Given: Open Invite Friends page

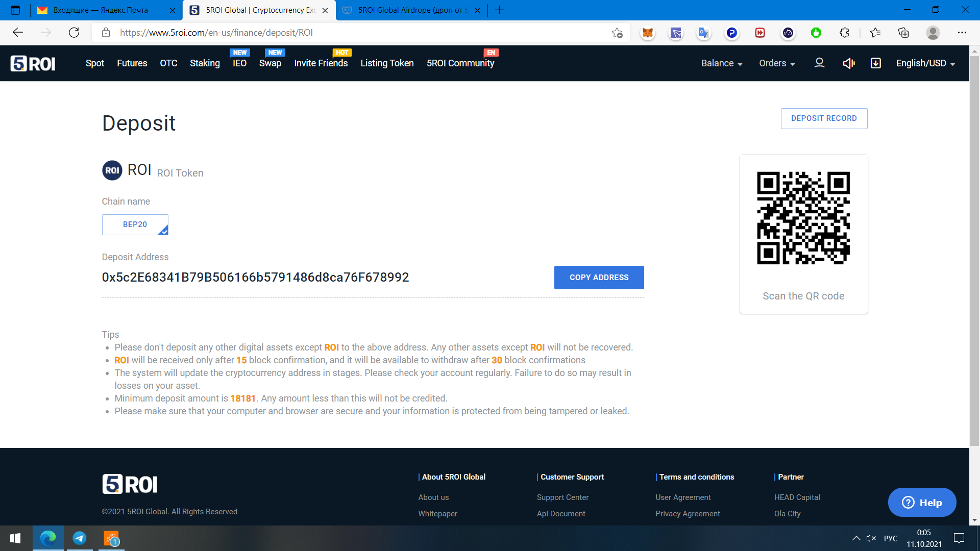Looking at the screenshot, I should [321, 63].
